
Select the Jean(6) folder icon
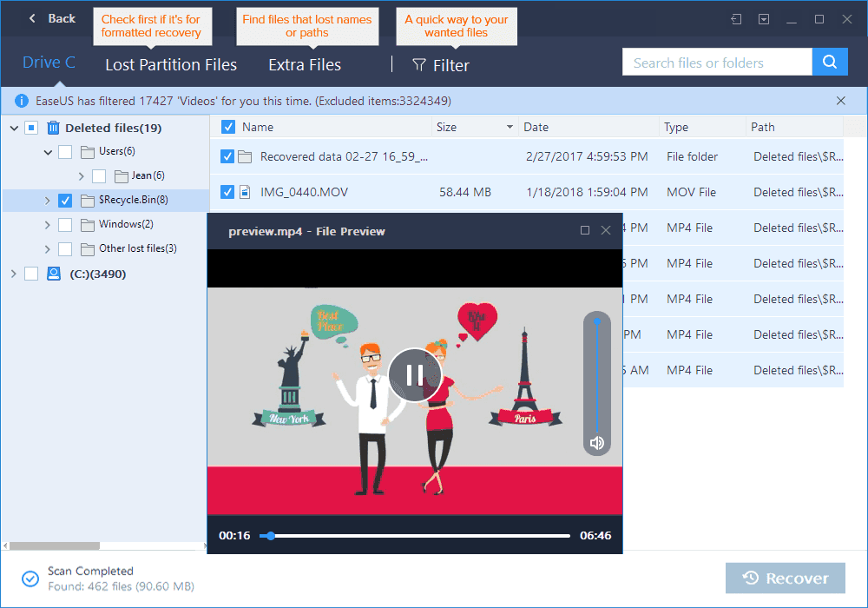click(122, 176)
